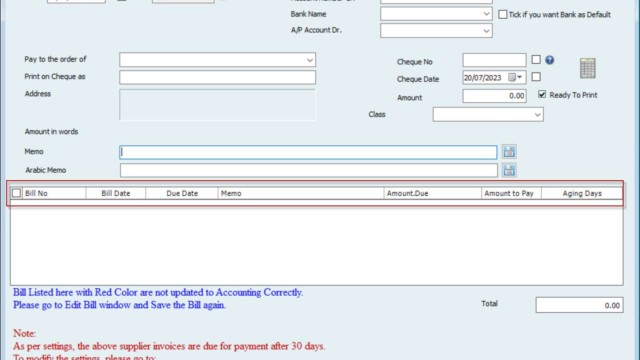640x360 pixels.
Task: Uncheck the Ready To Print checkbox
Action: coord(542,94)
